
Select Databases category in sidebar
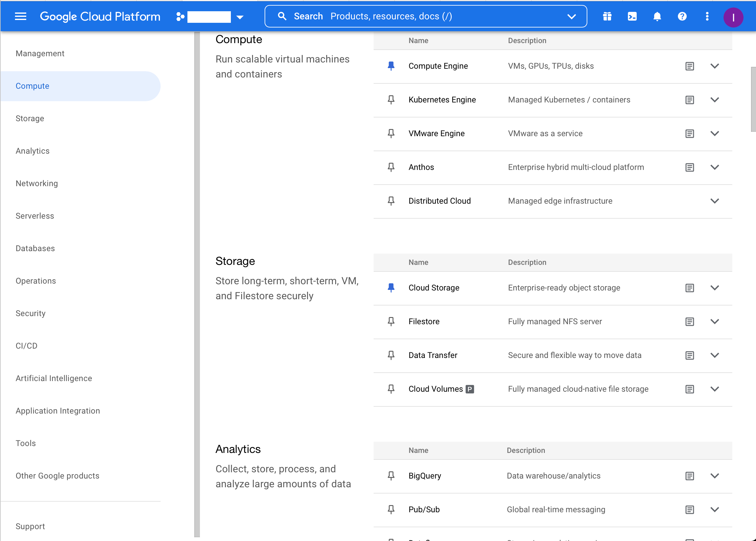(35, 249)
